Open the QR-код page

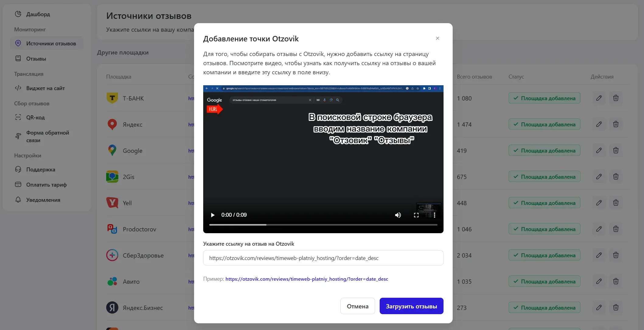coord(35,117)
